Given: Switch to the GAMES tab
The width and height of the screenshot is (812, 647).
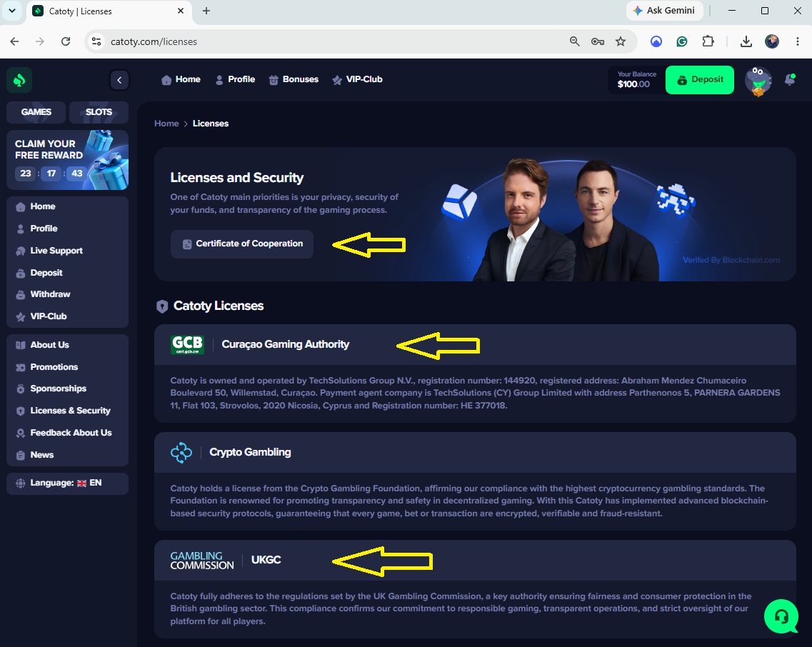Looking at the screenshot, I should click(36, 112).
